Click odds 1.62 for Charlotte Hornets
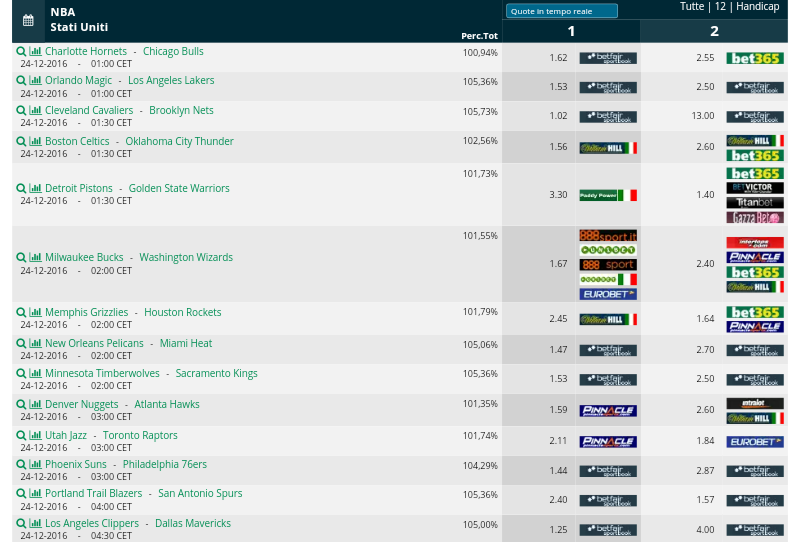The width and height of the screenshot is (800, 542). tap(558, 58)
